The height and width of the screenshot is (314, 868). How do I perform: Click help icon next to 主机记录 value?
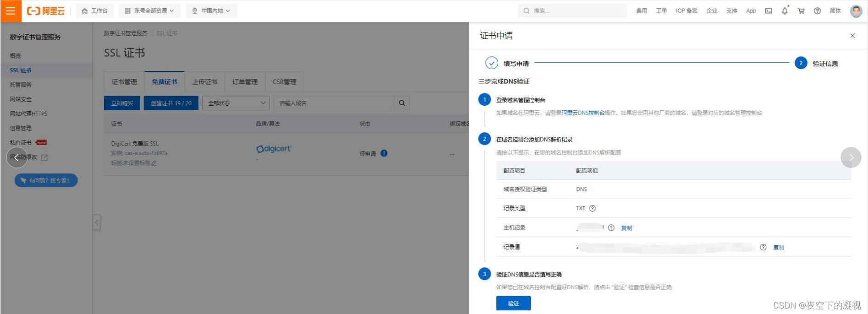coord(611,228)
